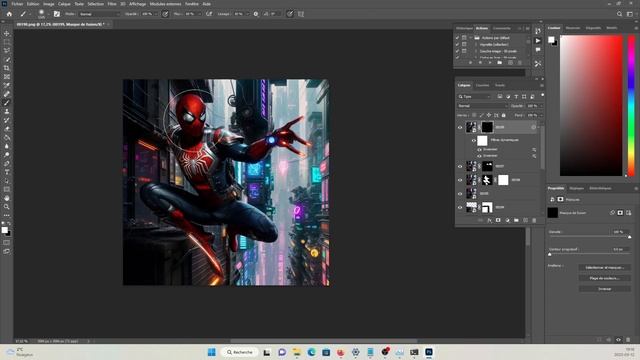Click the Inverser button
This screenshot has width=640, height=360.
coord(604,289)
